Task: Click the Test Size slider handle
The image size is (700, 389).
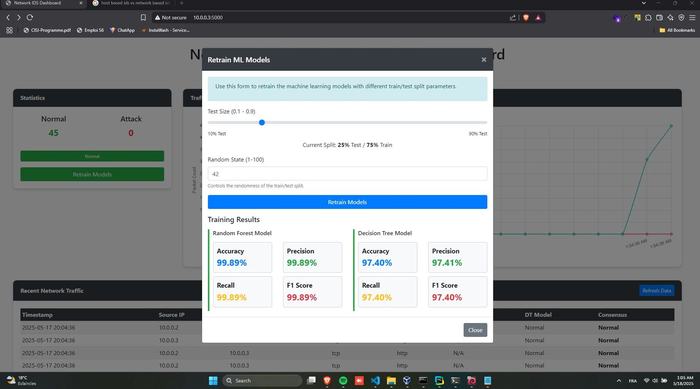Action: 262,122
